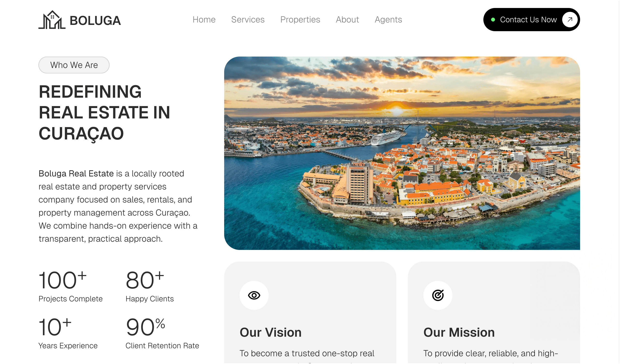Image resolution: width=620 pixels, height=364 pixels.
Task: Go to the Services page
Action: point(248,19)
